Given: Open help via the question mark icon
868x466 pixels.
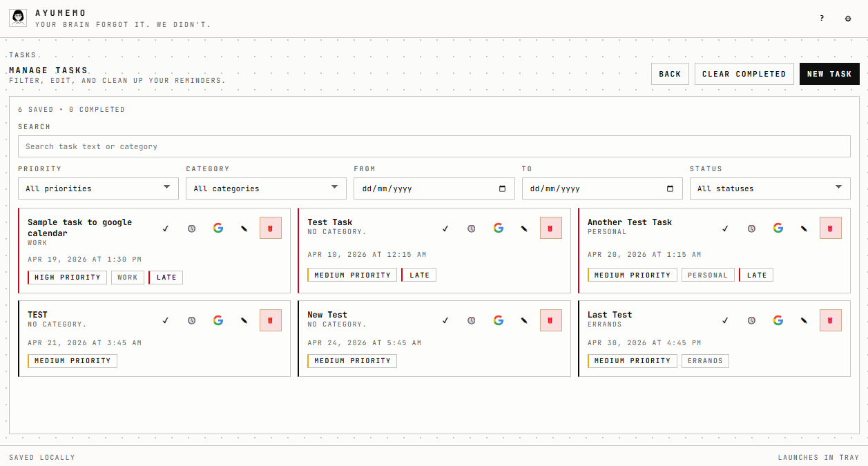Looking at the screenshot, I should [821, 19].
